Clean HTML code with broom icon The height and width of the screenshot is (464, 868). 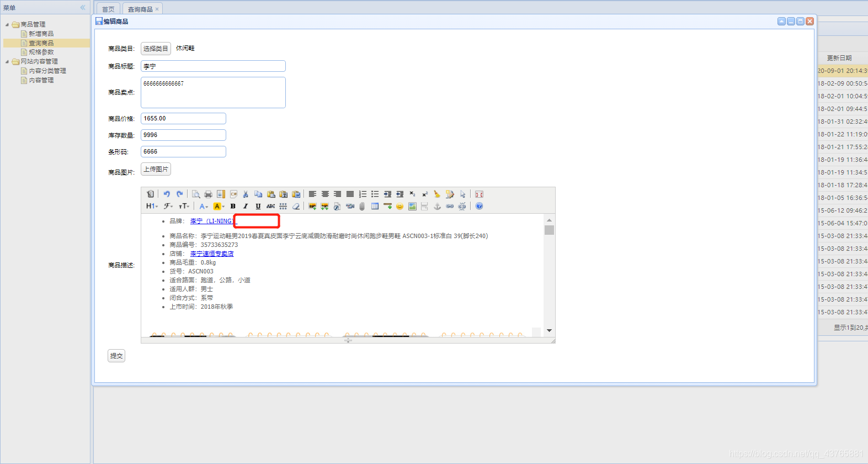click(x=437, y=194)
